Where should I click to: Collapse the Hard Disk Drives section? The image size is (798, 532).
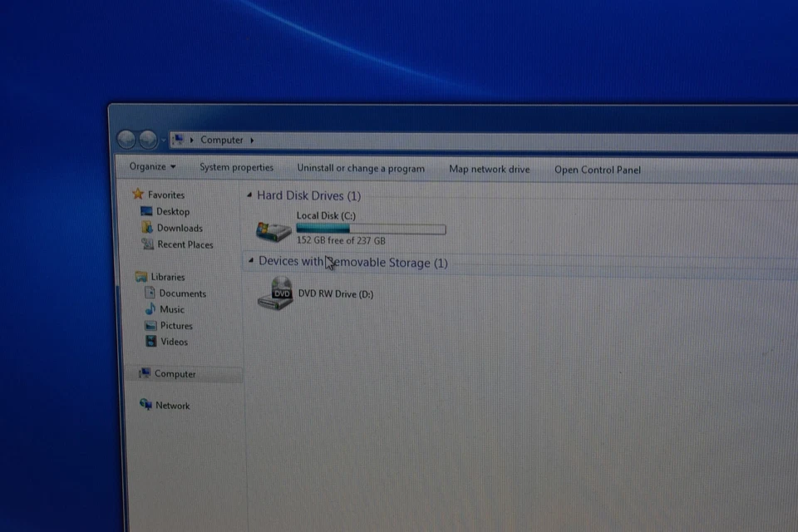[249, 195]
